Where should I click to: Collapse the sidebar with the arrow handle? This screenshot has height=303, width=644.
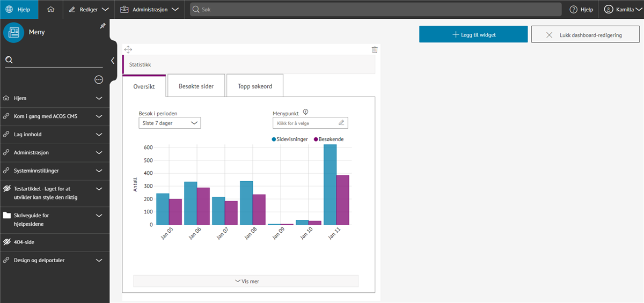[x=113, y=61]
